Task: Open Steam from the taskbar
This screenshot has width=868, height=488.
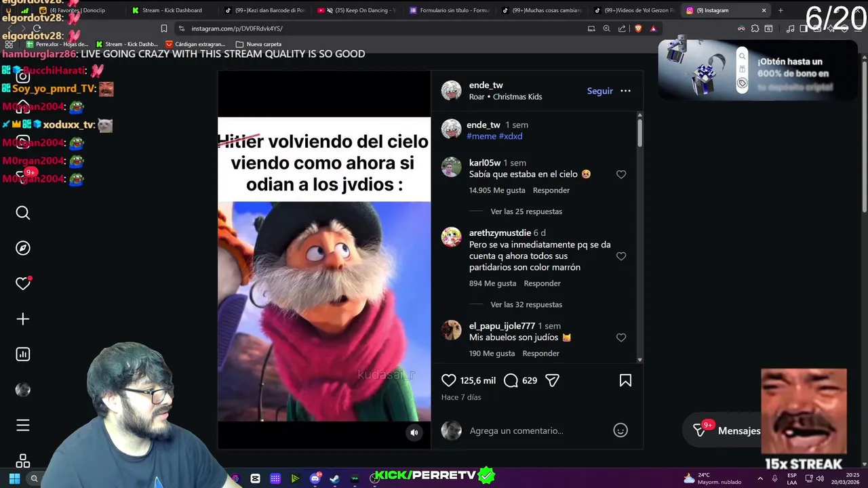Action: 335,479
